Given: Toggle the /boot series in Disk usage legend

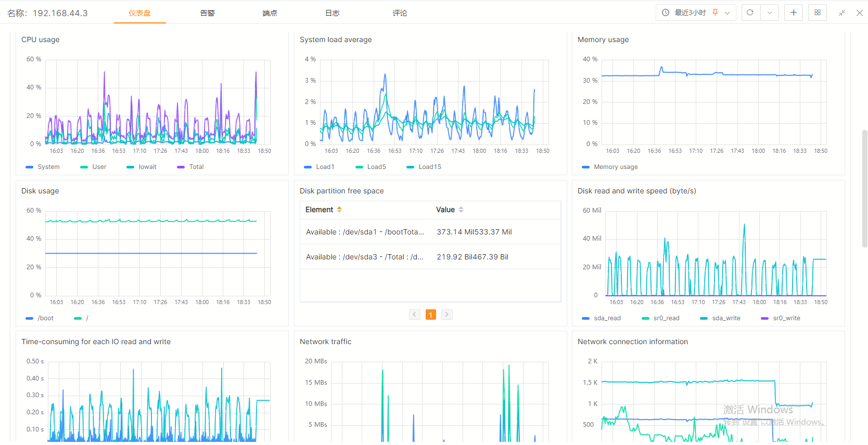Looking at the screenshot, I should (40, 318).
